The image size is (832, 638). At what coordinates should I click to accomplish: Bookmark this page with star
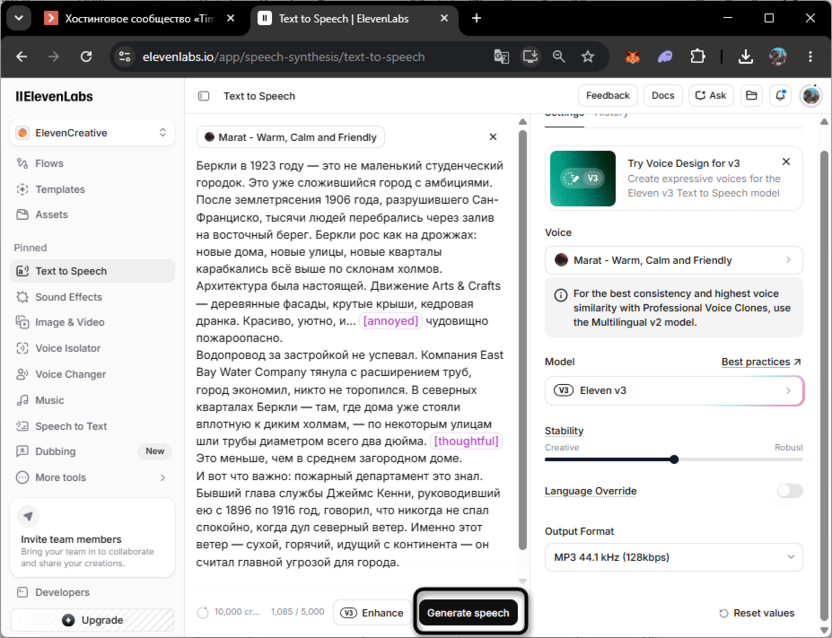point(587,56)
